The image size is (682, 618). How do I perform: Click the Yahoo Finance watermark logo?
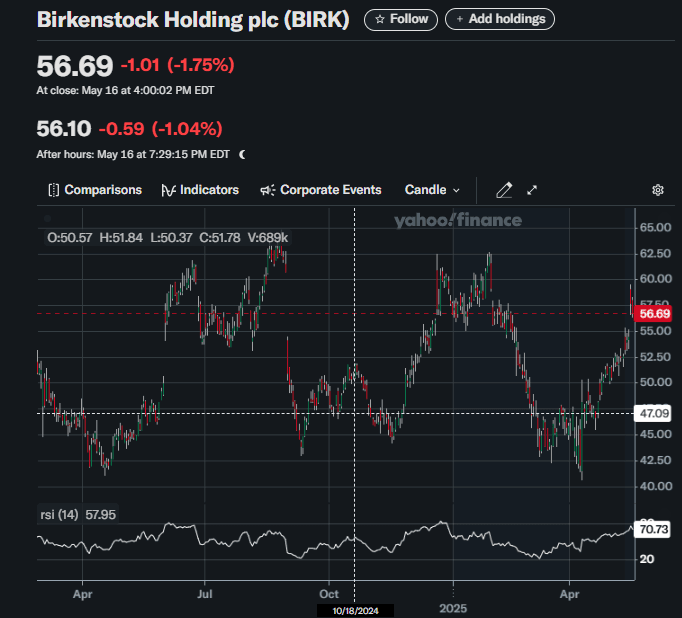click(457, 220)
